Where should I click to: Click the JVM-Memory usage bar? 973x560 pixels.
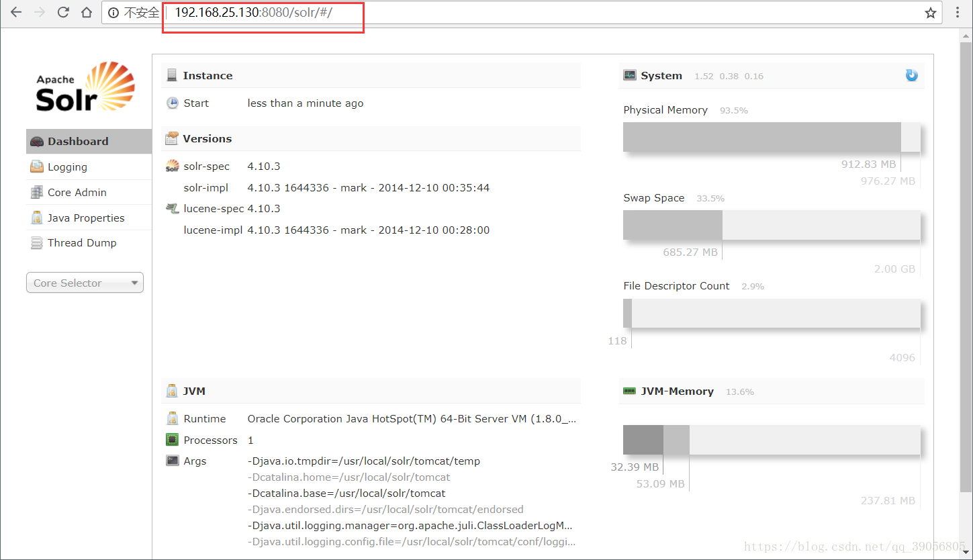[x=772, y=440]
